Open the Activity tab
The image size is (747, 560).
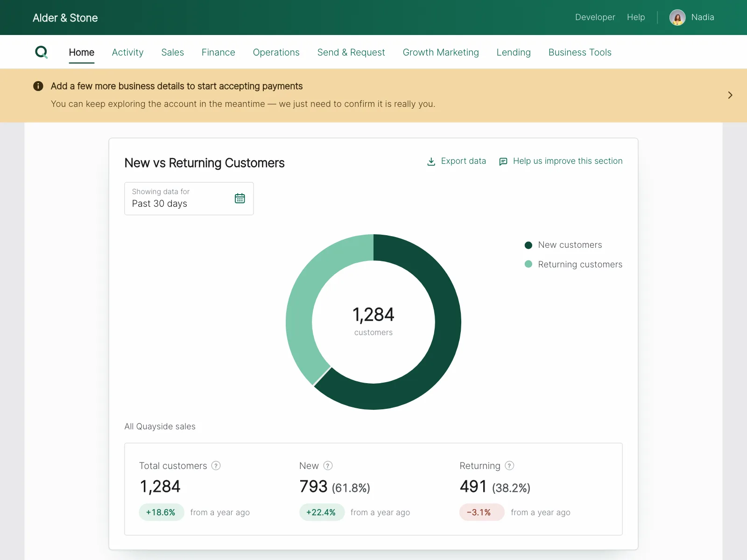coord(127,52)
